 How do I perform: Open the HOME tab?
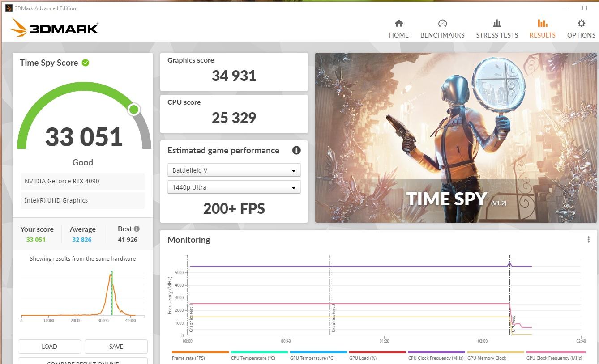click(x=398, y=29)
